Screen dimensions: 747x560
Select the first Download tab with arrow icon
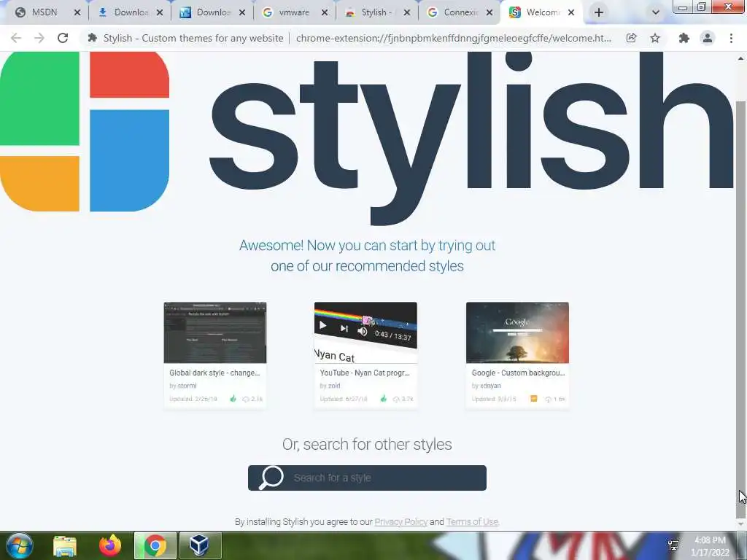pyautogui.click(x=131, y=12)
